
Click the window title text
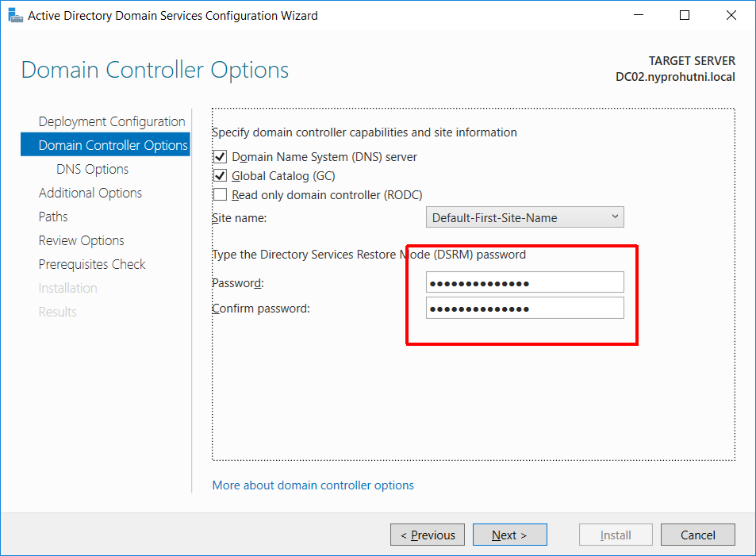173,15
